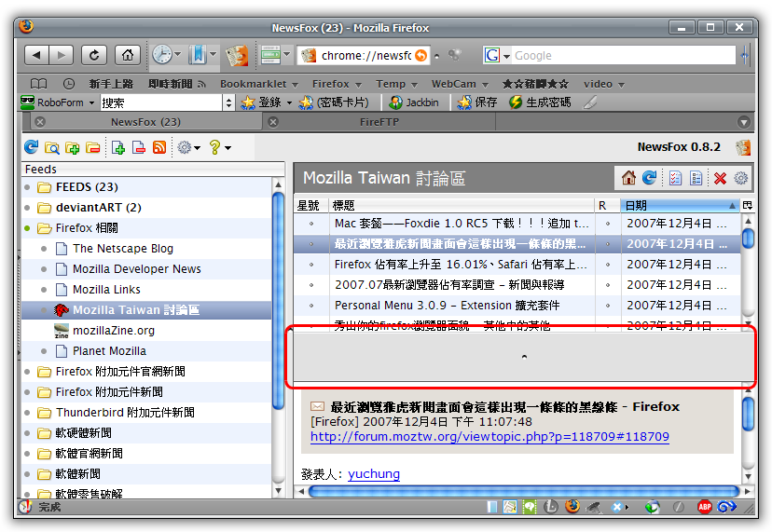Screen dimensions: 772x532
Task: Select the deviantART (2) folder
Action: [x=99, y=208]
